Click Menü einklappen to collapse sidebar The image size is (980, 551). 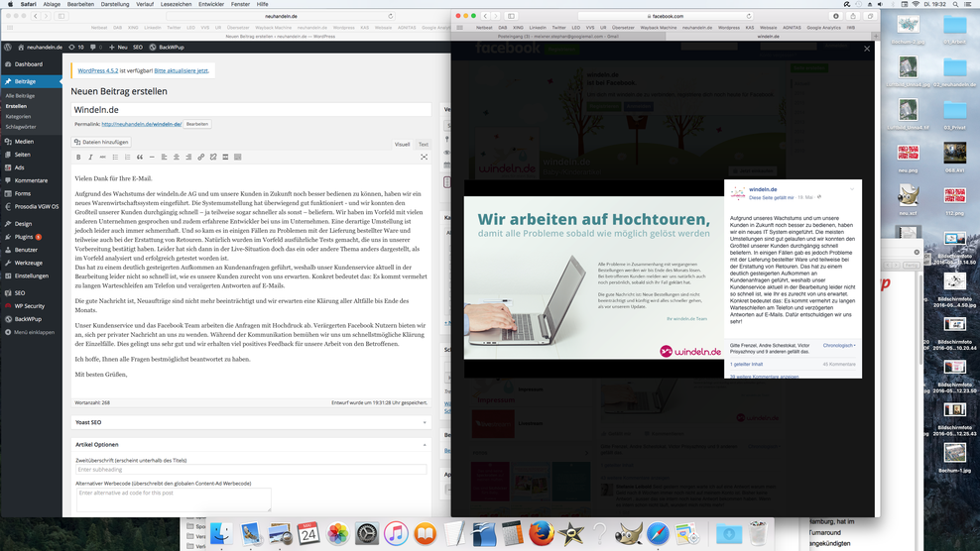[x=32, y=332]
